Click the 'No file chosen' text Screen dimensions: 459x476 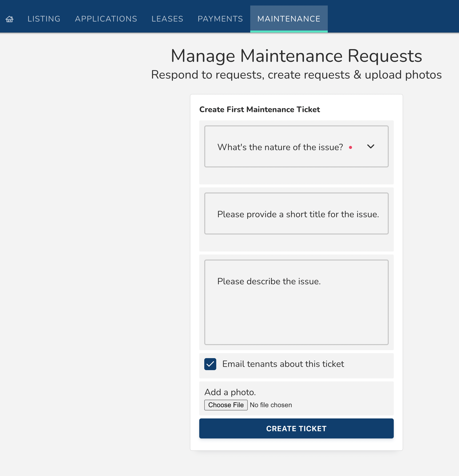[x=271, y=405]
